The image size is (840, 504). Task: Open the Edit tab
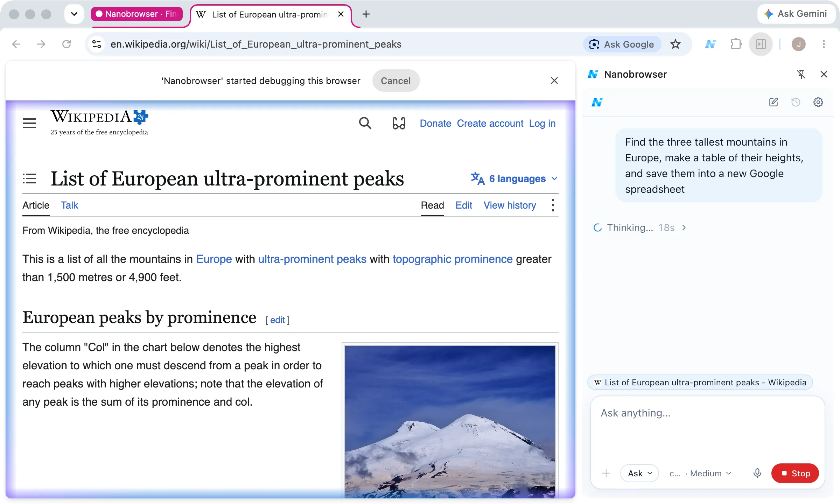[x=464, y=205]
